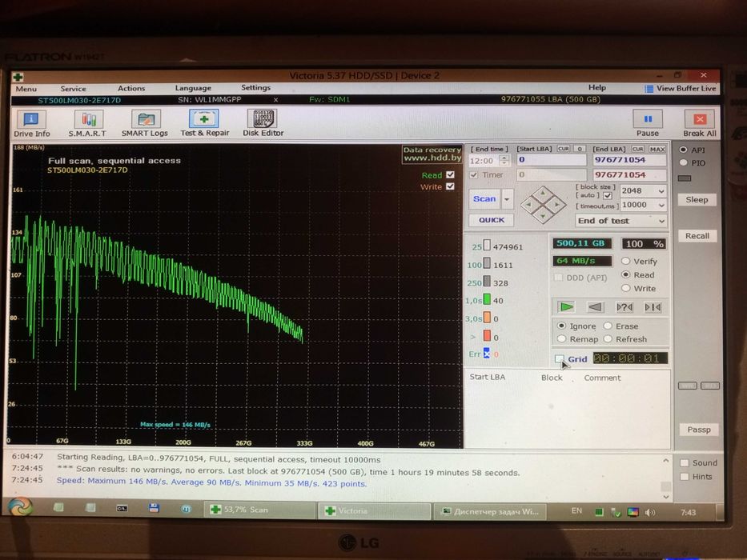Image resolution: width=747 pixels, height=560 pixels.
Task: Toggle the Write graph checkbox
Action: (450, 186)
